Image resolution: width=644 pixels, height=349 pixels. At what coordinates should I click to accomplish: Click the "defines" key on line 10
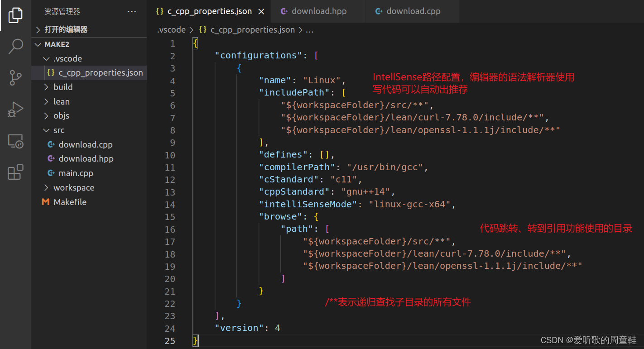283,155
